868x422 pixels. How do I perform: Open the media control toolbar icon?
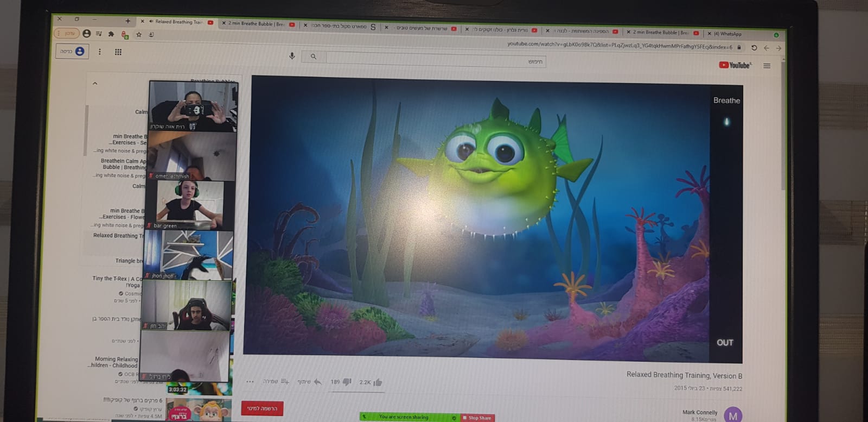click(x=99, y=34)
